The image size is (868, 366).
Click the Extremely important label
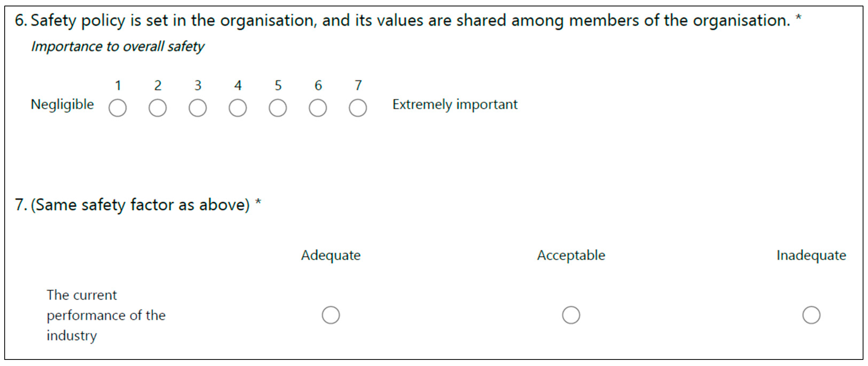click(455, 105)
